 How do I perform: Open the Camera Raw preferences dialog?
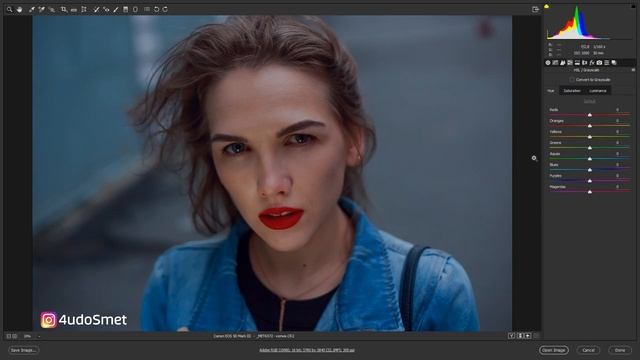pos(147,9)
